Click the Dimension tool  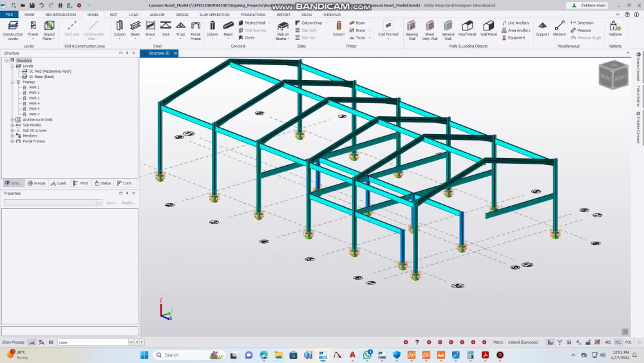coord(582,23)
